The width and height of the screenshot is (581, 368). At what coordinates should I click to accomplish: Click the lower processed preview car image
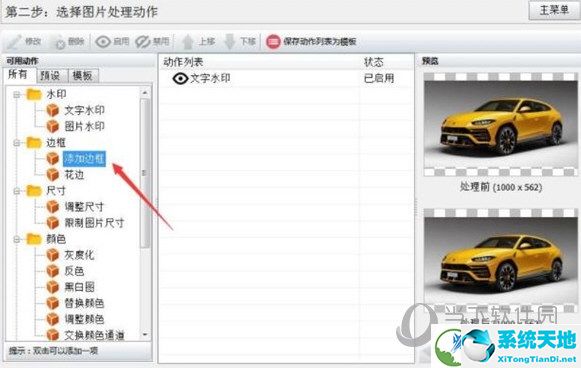click(501, 260)
